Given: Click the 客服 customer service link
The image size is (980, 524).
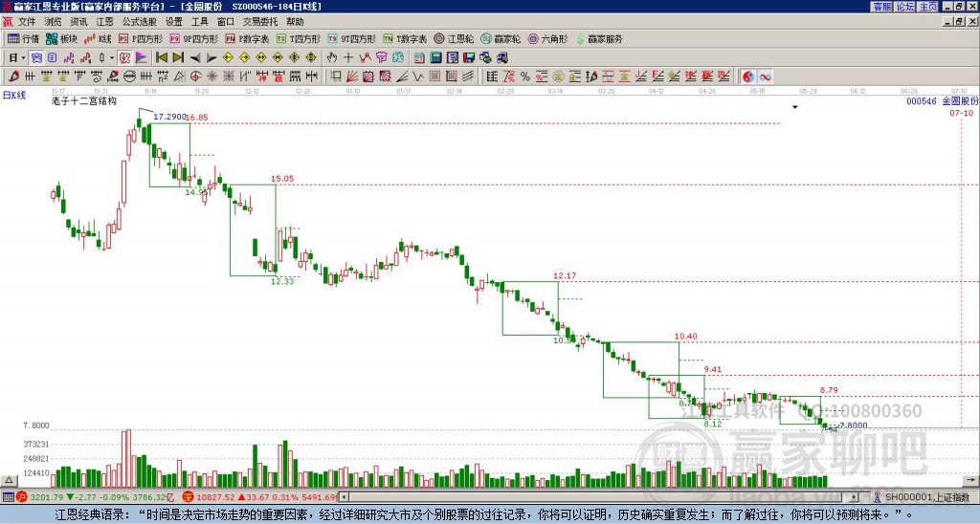Looking at the screenshot, I should (881, 6).
